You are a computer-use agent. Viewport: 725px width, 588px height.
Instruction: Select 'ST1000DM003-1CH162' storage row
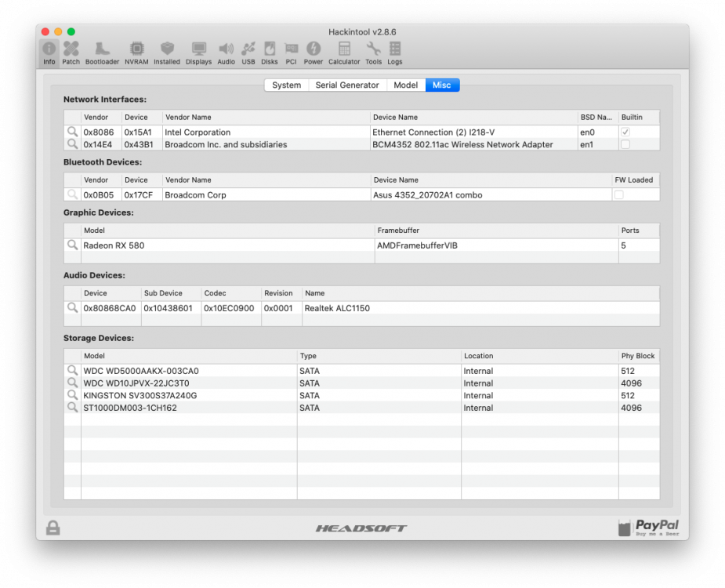tap(361, 408)
